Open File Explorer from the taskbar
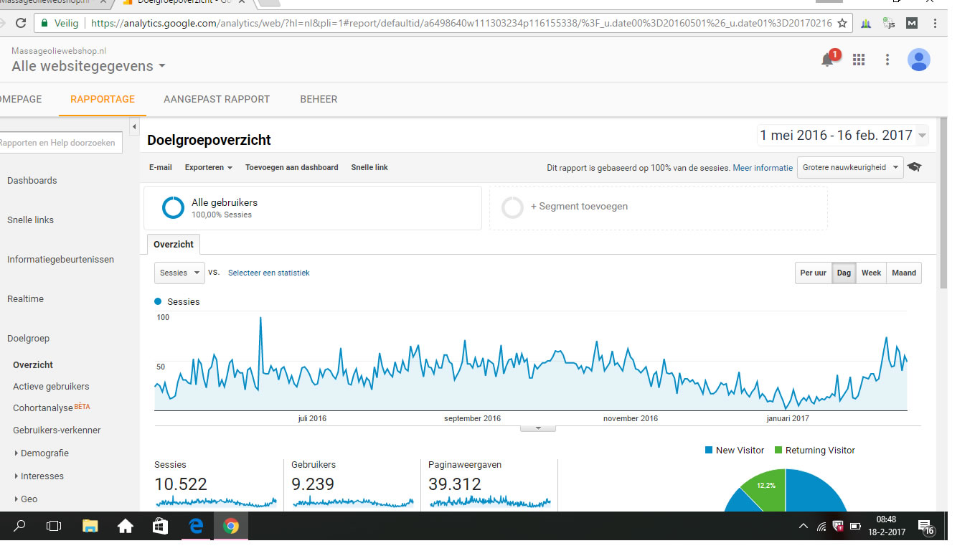The image size is (980, 551). [x=90, y=527]
